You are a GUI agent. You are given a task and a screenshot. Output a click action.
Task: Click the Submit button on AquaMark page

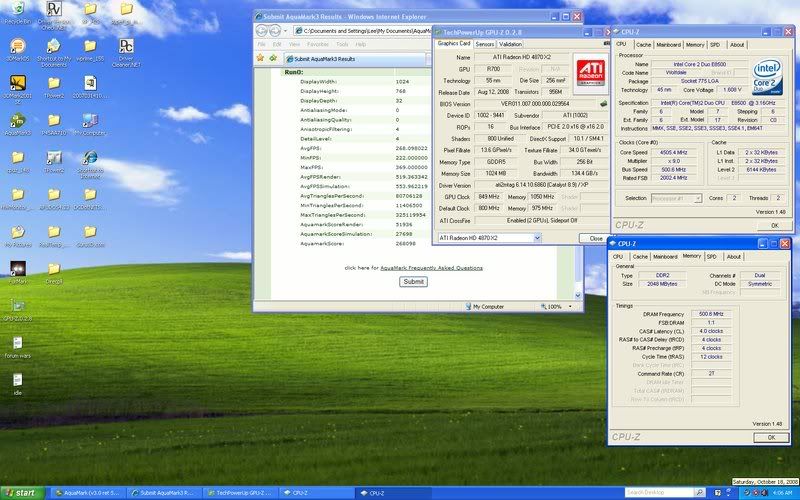[413, 282]
